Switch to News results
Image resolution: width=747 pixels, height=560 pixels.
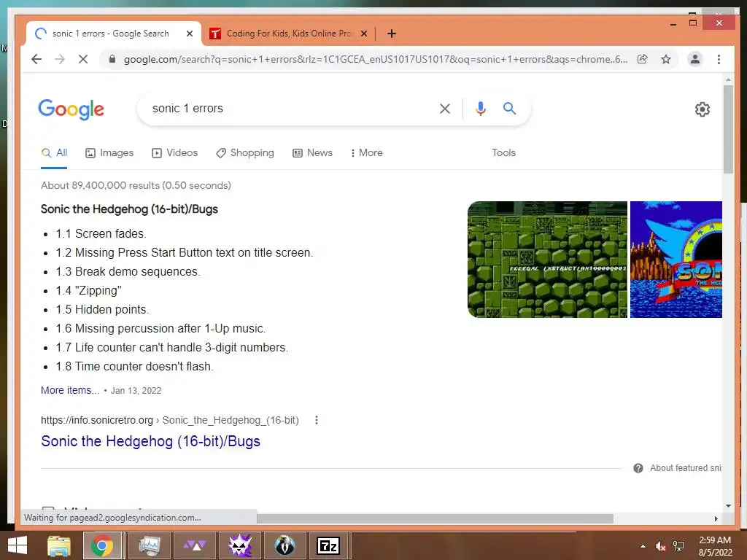(312, 153)
